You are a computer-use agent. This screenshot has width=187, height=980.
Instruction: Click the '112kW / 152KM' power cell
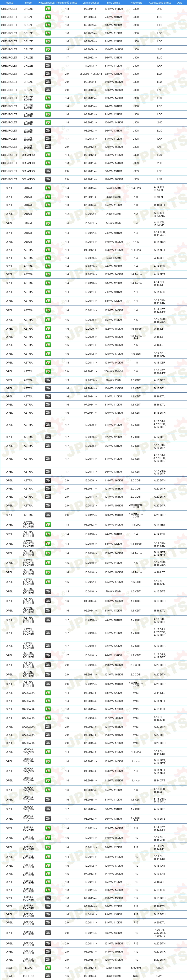coord(114,780)
